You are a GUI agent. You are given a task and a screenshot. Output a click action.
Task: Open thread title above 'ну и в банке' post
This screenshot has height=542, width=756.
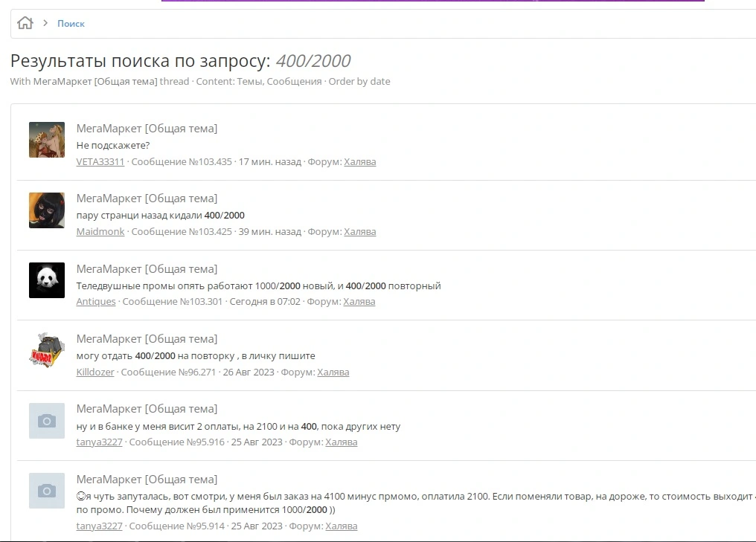coord(147,409)
